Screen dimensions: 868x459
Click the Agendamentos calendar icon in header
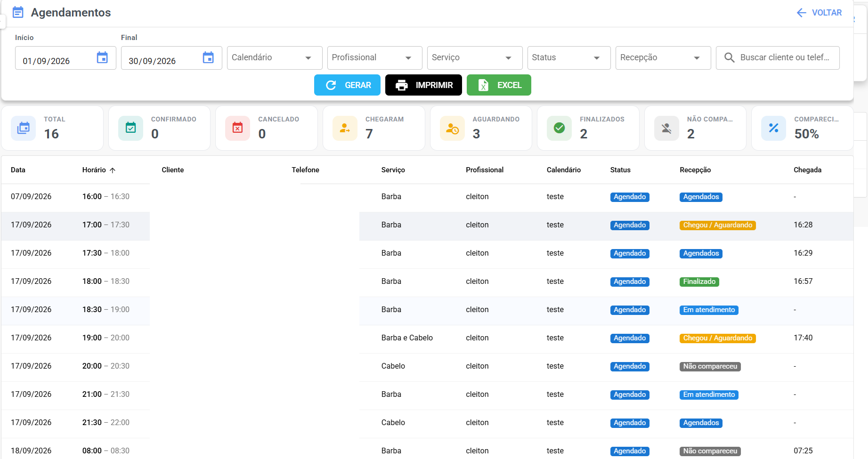(18, 12)
